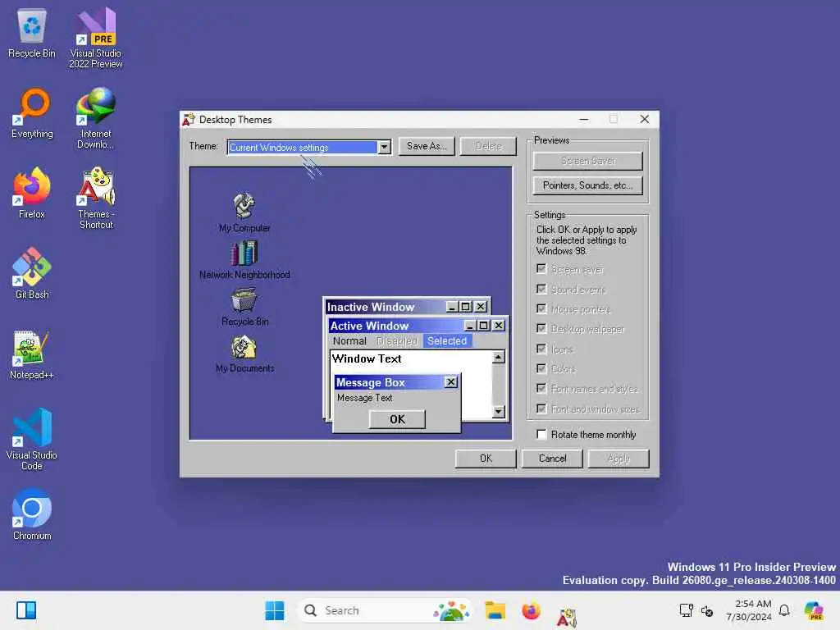Toggle Font names and styles checkbox
Screen dimensions: 840x630
click(541, 389)
